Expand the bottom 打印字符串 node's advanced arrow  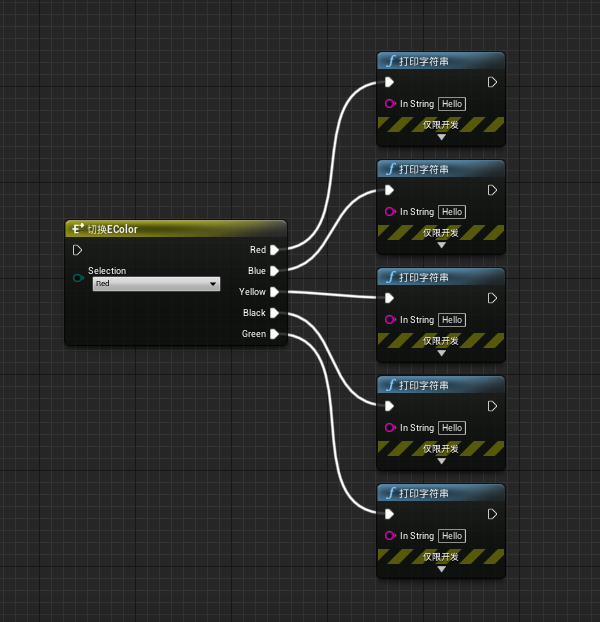pos(441,569)
